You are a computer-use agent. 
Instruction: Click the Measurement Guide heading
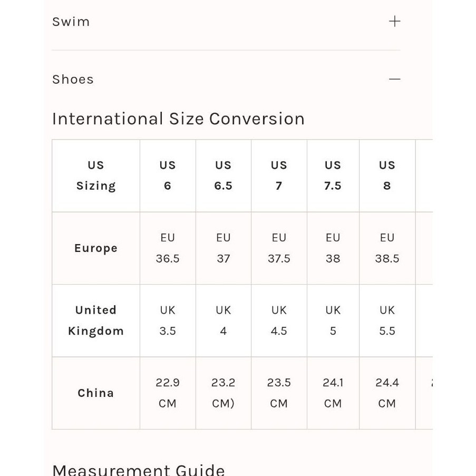139,470
